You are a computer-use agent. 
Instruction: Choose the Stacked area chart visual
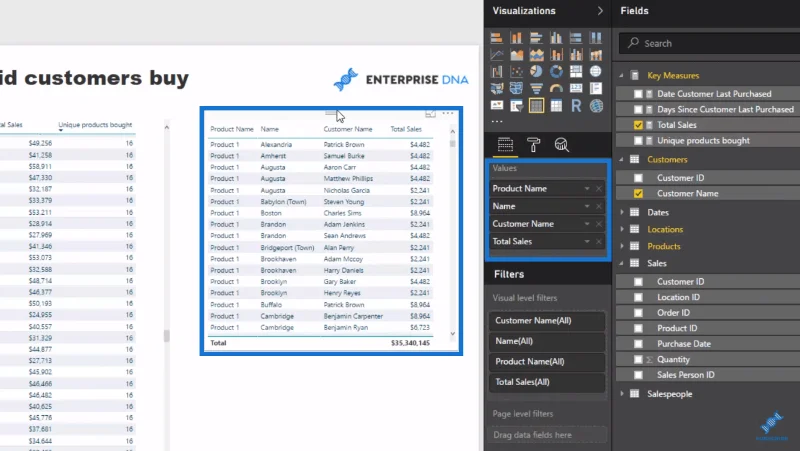click(x=536, y=55)
